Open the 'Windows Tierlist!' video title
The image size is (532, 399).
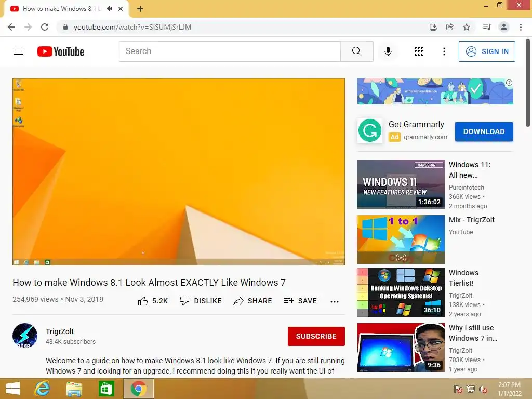pyautogui.click(x=464, y=278)
